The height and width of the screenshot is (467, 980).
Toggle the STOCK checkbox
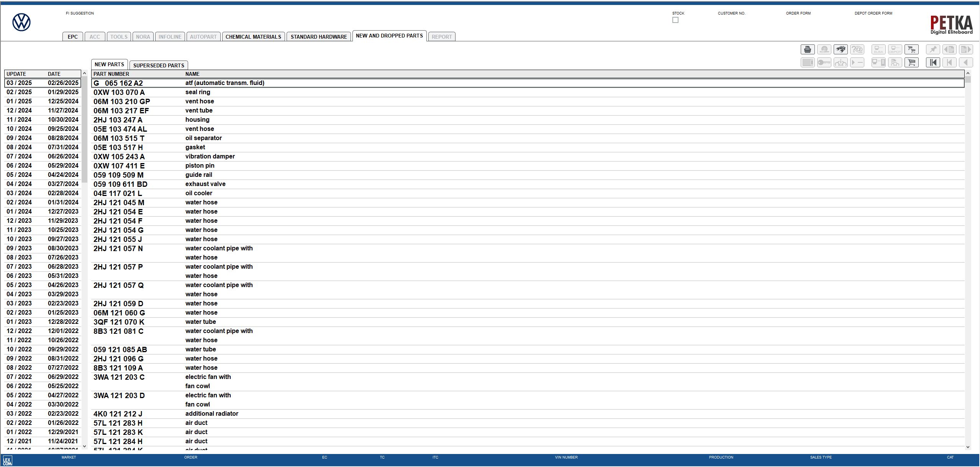[675, 20]
